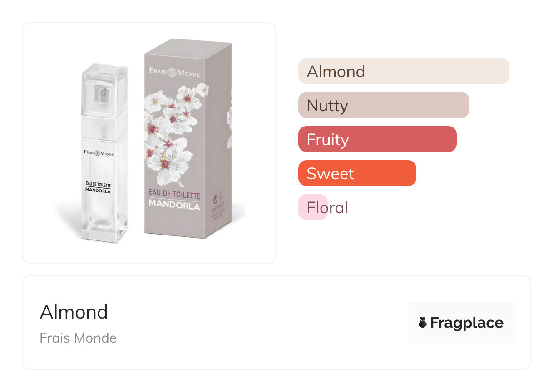
Task: Click the Fragplace wordmark text
Action: coord(467,323)
